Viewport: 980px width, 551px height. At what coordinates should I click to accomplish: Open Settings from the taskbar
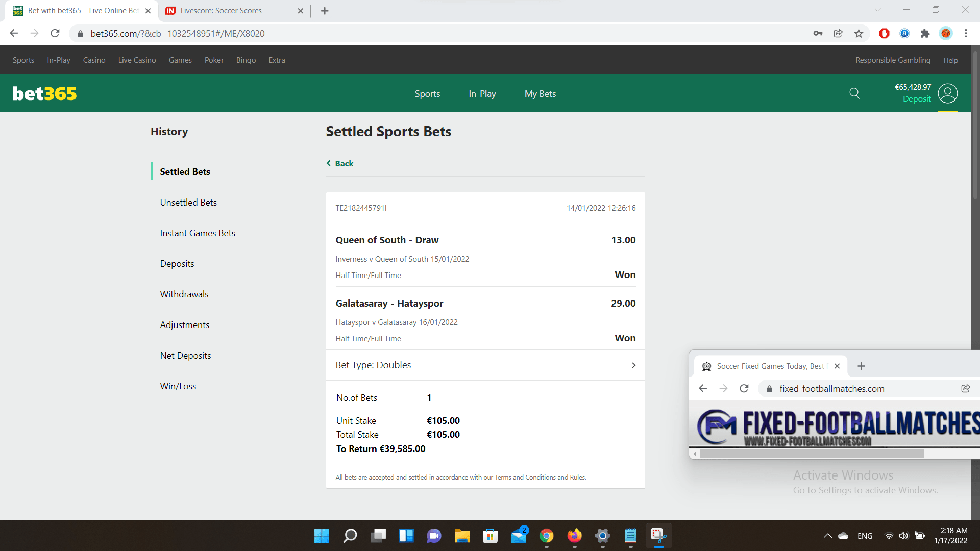point(602,536)
